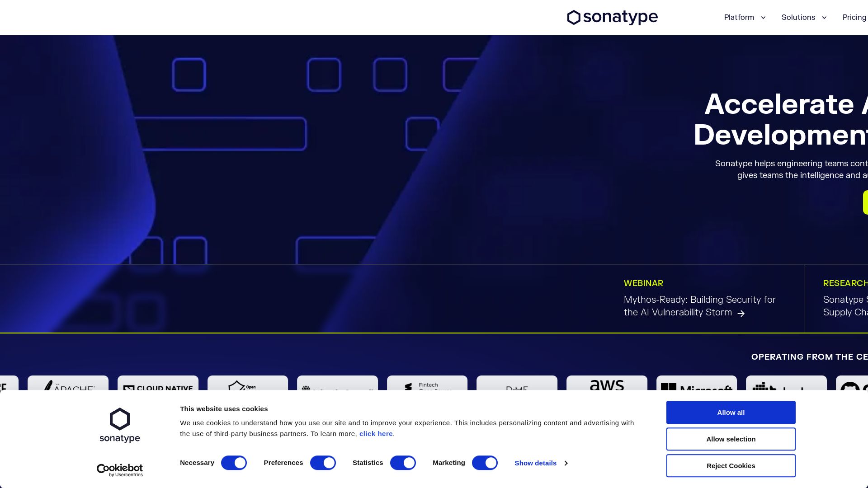Toggle the Necessary cookies switch
The height and width of the screenshot is (488, 868).
[x=234, y=463]
